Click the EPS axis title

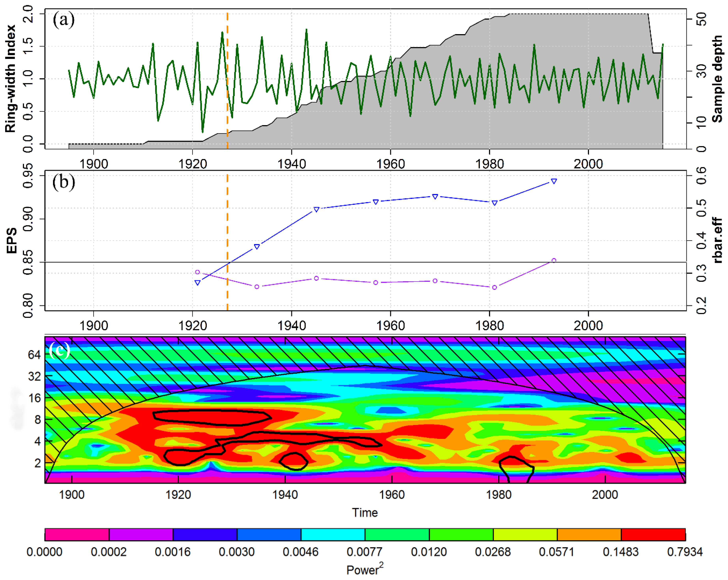tap(11, 241)
